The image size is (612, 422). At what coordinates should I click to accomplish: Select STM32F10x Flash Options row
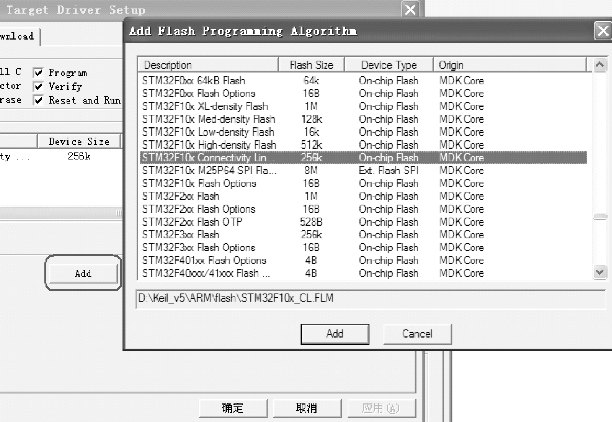tap(363, 183)
